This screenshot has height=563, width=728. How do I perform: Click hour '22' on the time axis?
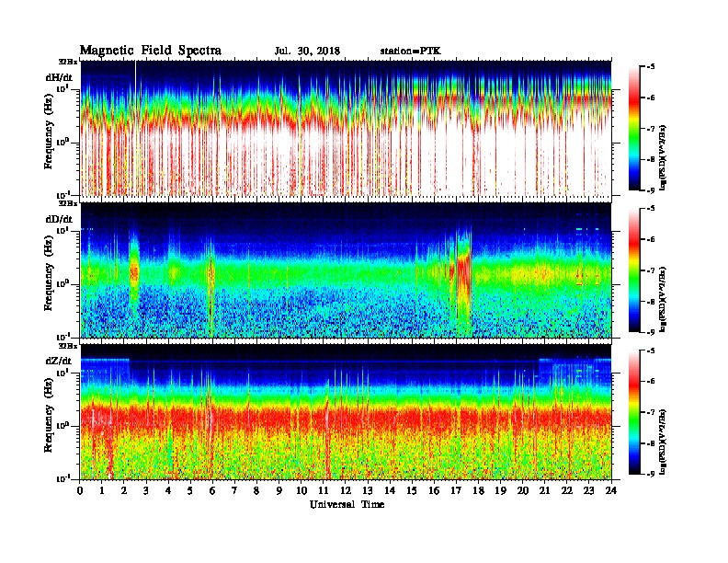point(566,491)
